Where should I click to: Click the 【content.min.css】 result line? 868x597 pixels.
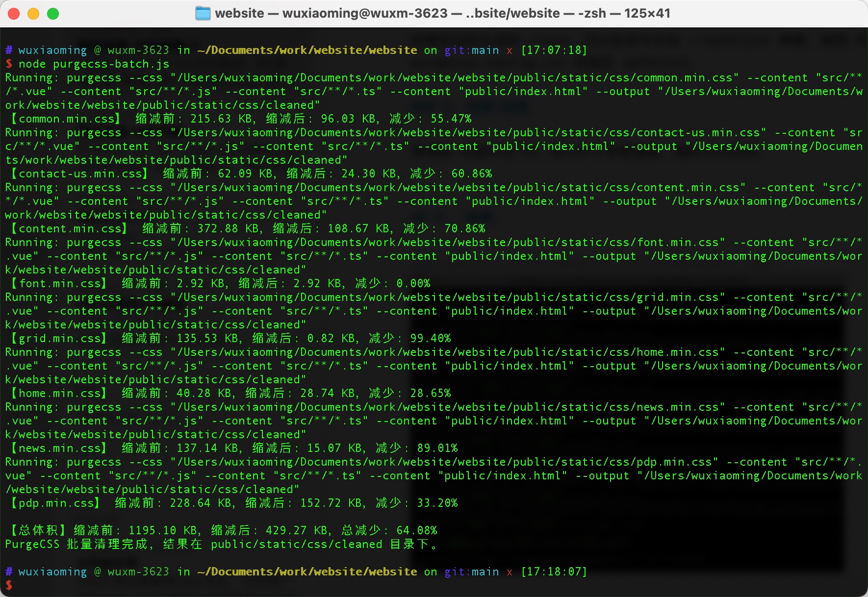(x=247, y=229)
